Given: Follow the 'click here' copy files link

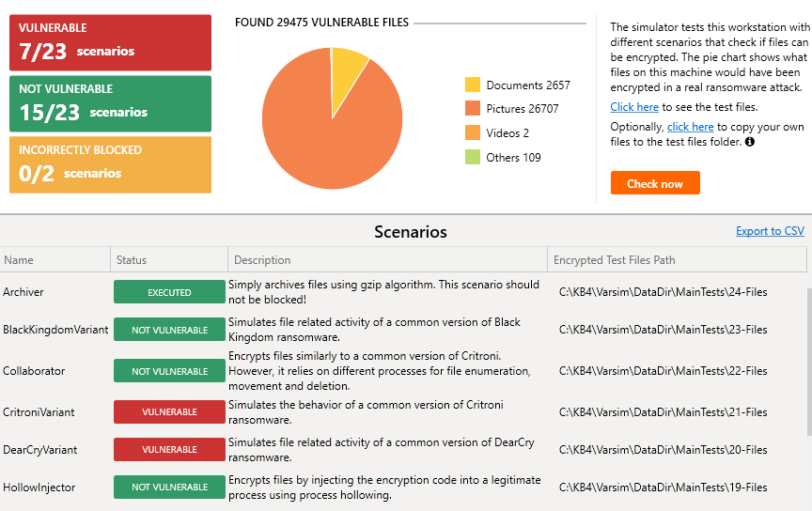Looking at the screenshot, I should click(690, 127).
